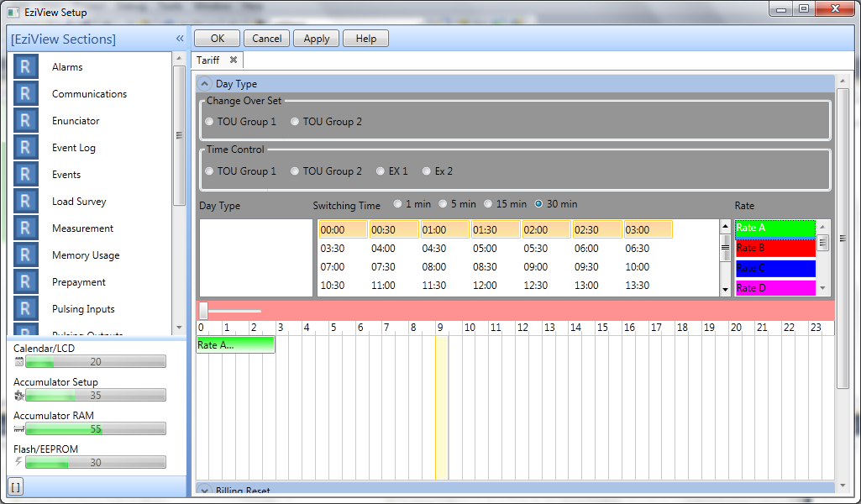861x504 pixels.
Task: Open the Event Log section icon
Action: (25, 148)
